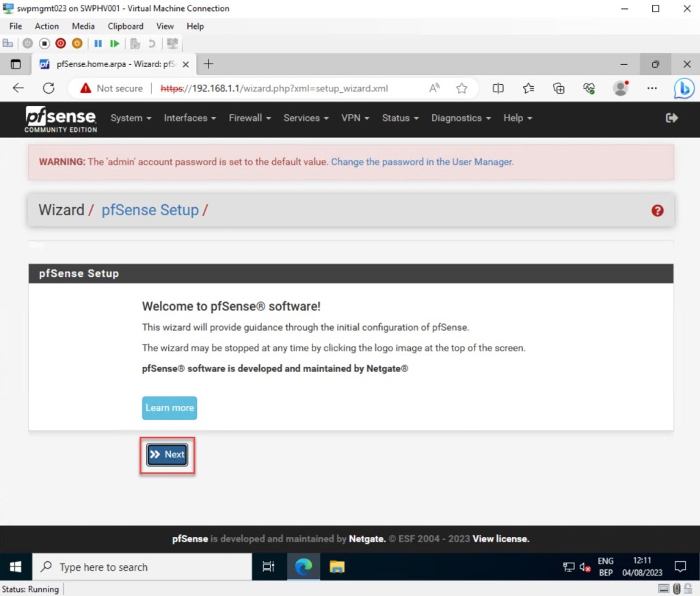This screenshot has height=596, width=700.
Task: Click the pfSense Community Edition logo
Action: 61,119
